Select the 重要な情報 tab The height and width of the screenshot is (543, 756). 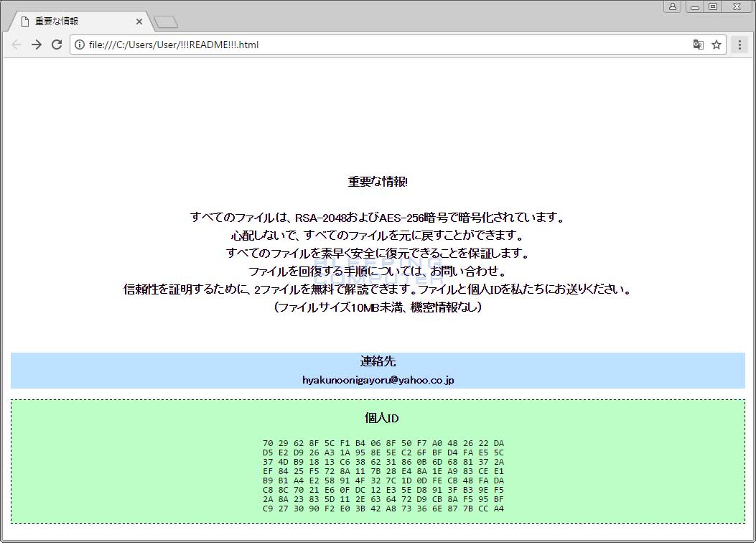click(x=80, y=22)
